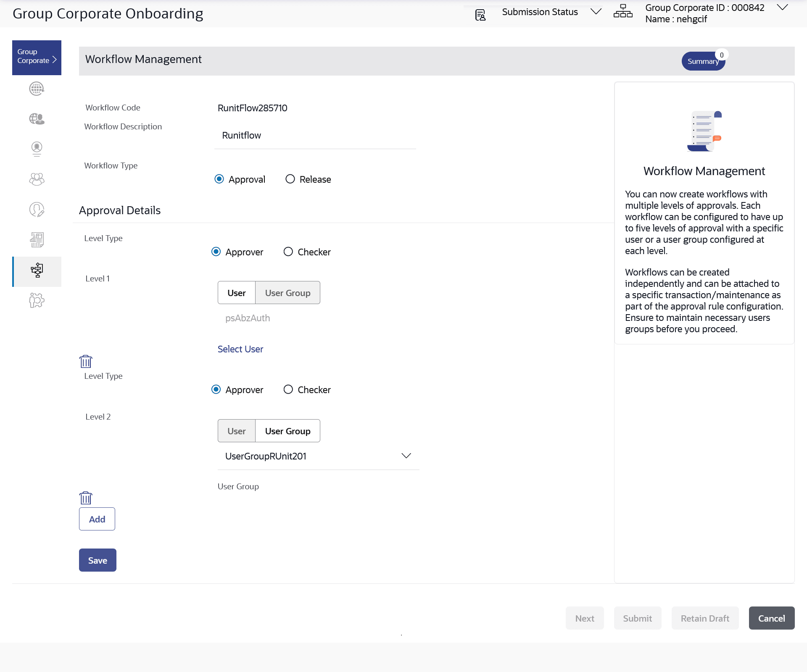Viewport: 807px width, 672px height.
Task: Click the Select User link
Action: (240, 349)
